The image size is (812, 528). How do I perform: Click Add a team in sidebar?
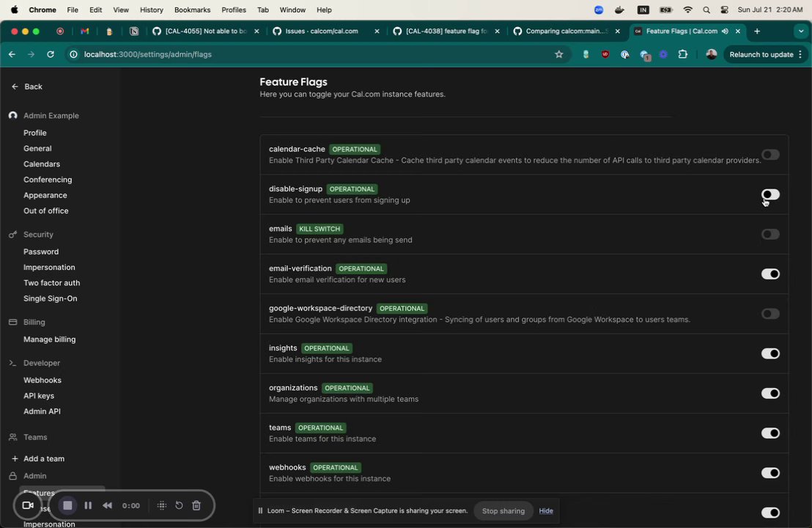pyautogui.click(x=38, y=458)
